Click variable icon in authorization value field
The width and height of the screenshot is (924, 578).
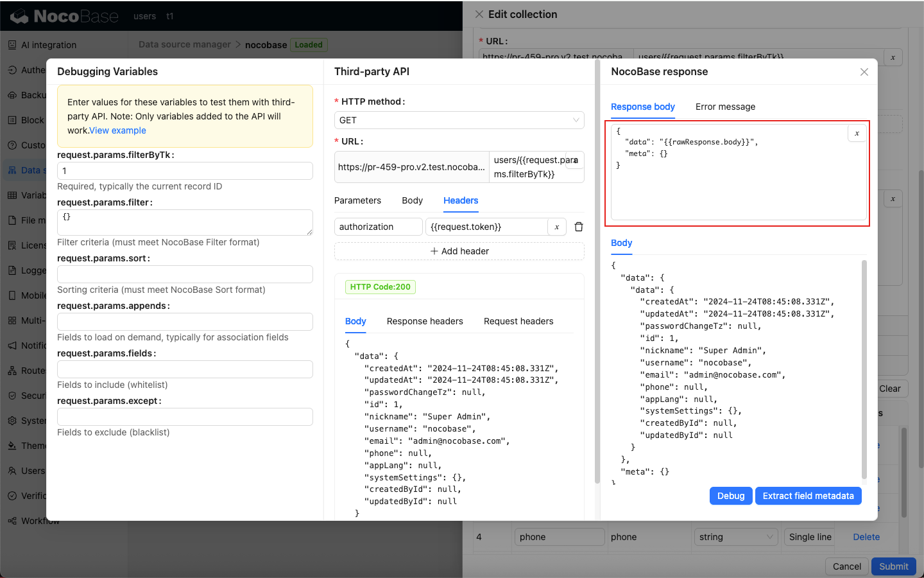click(556, 227)
